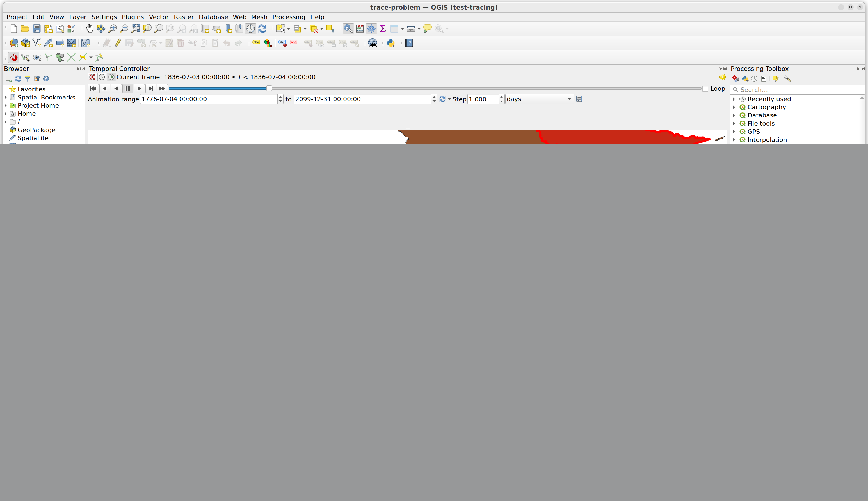Toggle snapping with the magnet icon
The image size is (868, 501).
(13, 58)
